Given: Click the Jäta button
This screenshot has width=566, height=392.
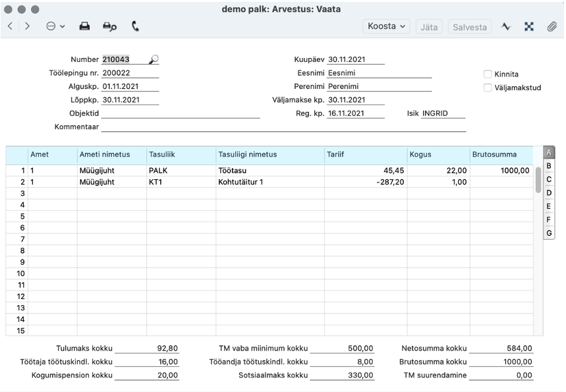Looking at the screenshot, I should pyautogui.click(x=429, y=27).
